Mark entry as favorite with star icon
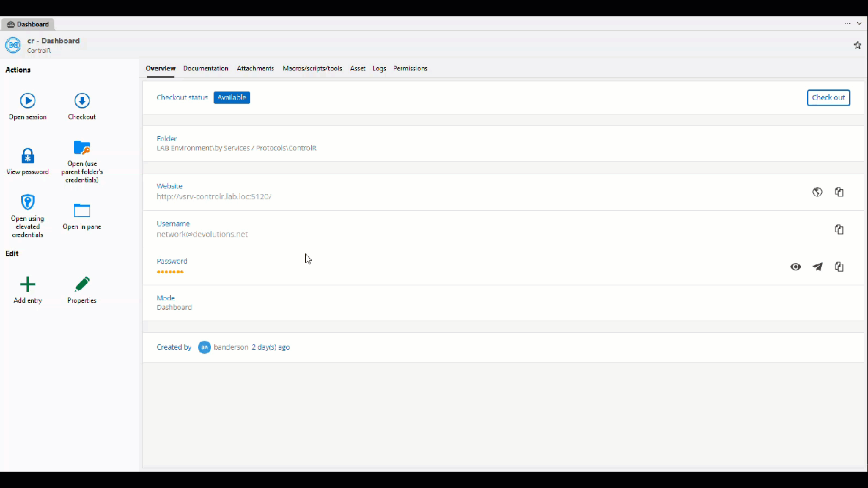The width and height of the screenshot is (868, 488). (x=857, y=45)
